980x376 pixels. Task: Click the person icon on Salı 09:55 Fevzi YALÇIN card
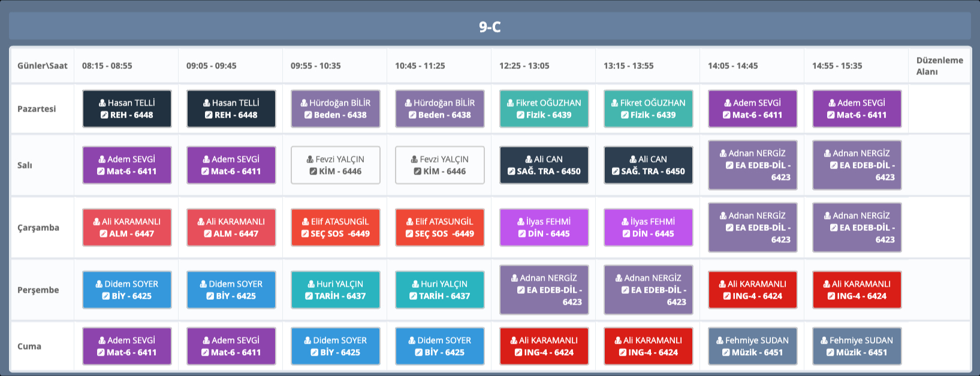click(x=310, y=160)
